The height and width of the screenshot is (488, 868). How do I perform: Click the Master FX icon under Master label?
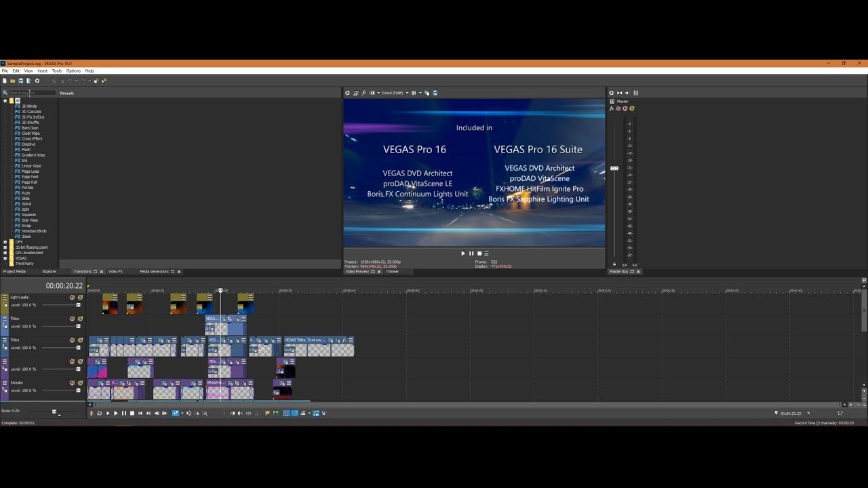point(612,108)
